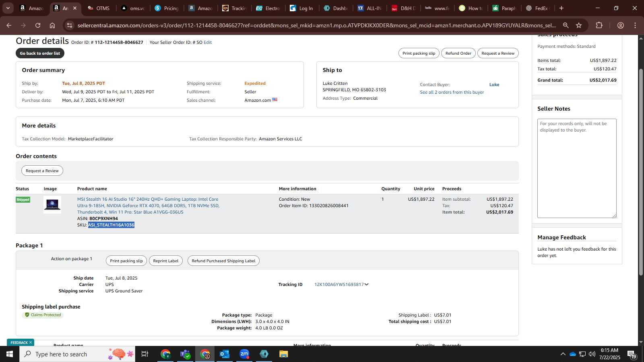Image resolution: width=644 pixels, height=362 pixels.
Task: Click the Package 1 Print packing slip button
Action: click(126, 261)
